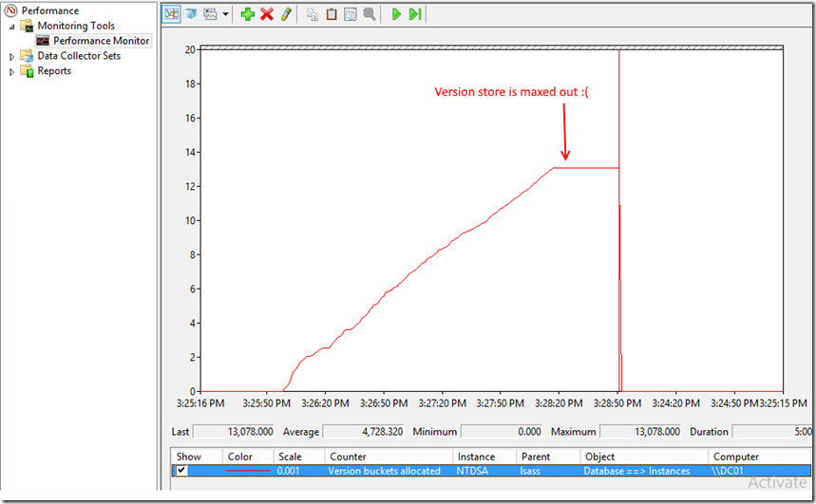This screenshot has width=816, height=504.
Task: Toggle Highlight pen icon
Action: pyautogui.click(x=286, y=14)
